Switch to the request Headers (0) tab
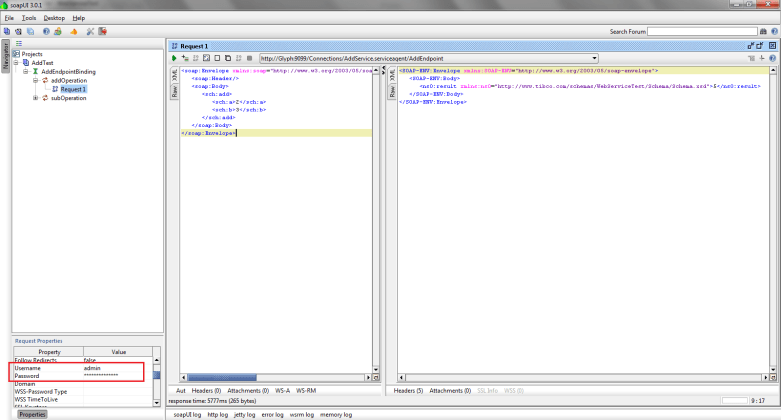The image size is (781, 420). click(206, 391)
